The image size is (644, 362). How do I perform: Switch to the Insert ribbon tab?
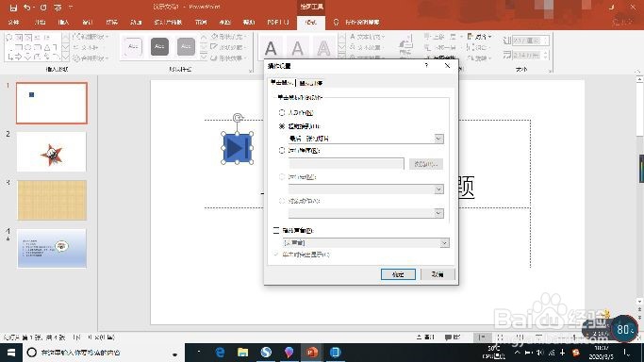(64, 23)
